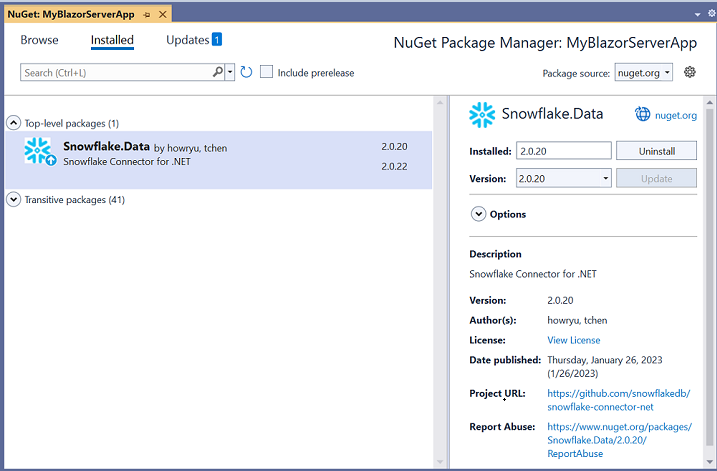
Task: Click the refresh packages icon
Action: click(246, 72)
